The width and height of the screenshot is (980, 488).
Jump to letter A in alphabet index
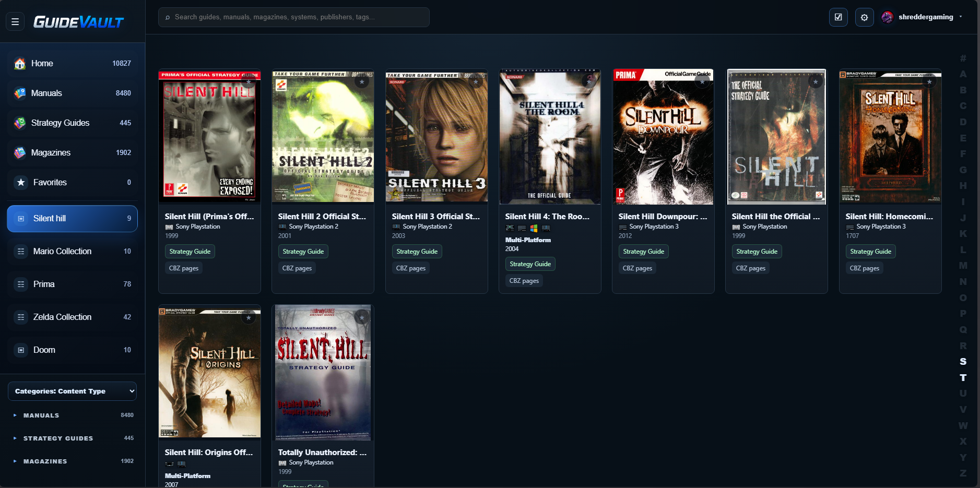click(963, 74)
